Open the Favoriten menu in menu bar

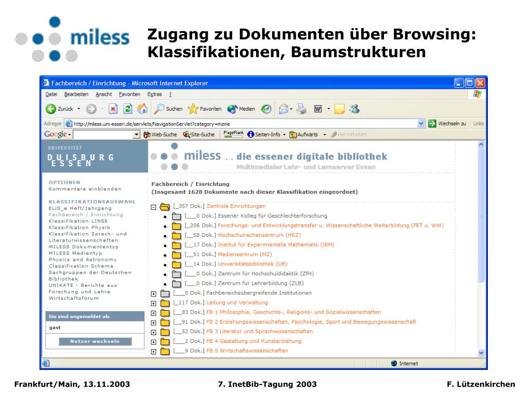(129, 95)
